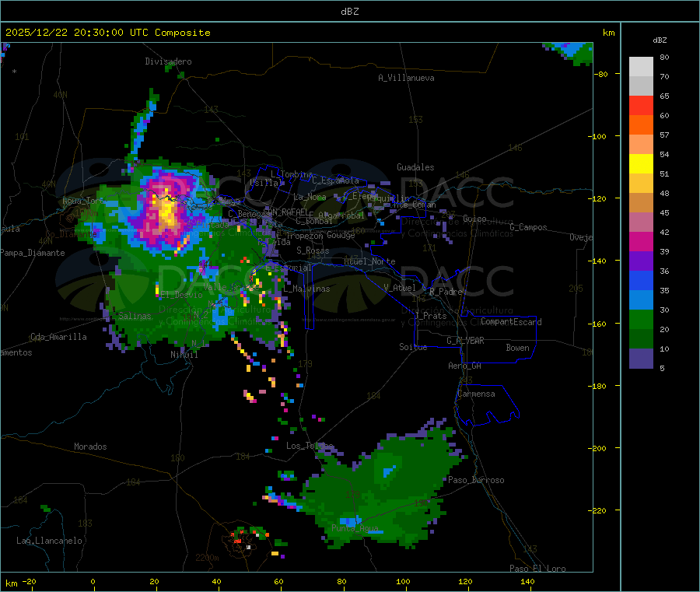
Task: Click the slate 5-10 dBZ legend swatch
Action: click(641, 359)
